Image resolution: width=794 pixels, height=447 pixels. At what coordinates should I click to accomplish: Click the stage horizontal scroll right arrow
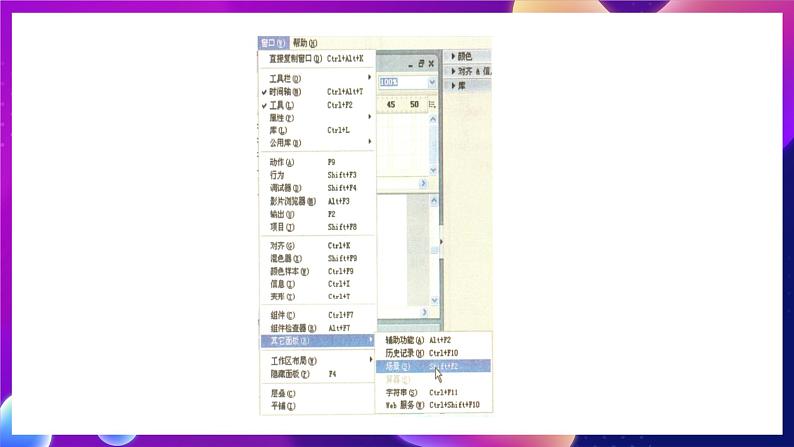tap(424, 312)
